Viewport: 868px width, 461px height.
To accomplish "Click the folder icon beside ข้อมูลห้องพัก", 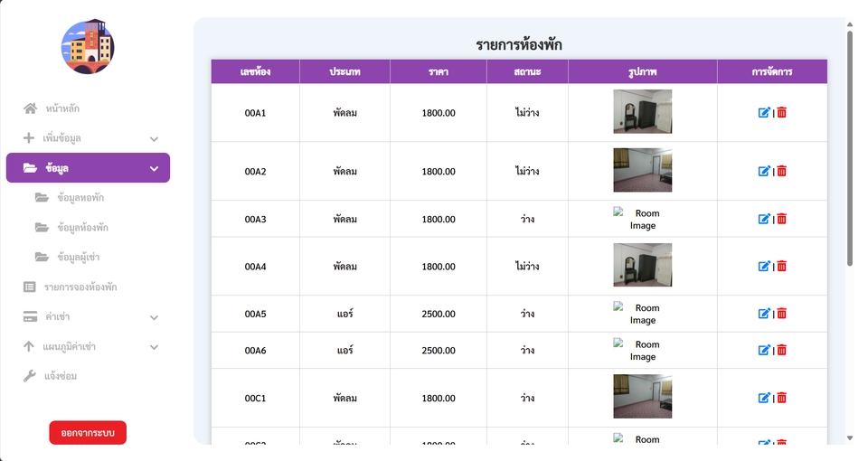I will pyautogui.click(x=42, y=228).
